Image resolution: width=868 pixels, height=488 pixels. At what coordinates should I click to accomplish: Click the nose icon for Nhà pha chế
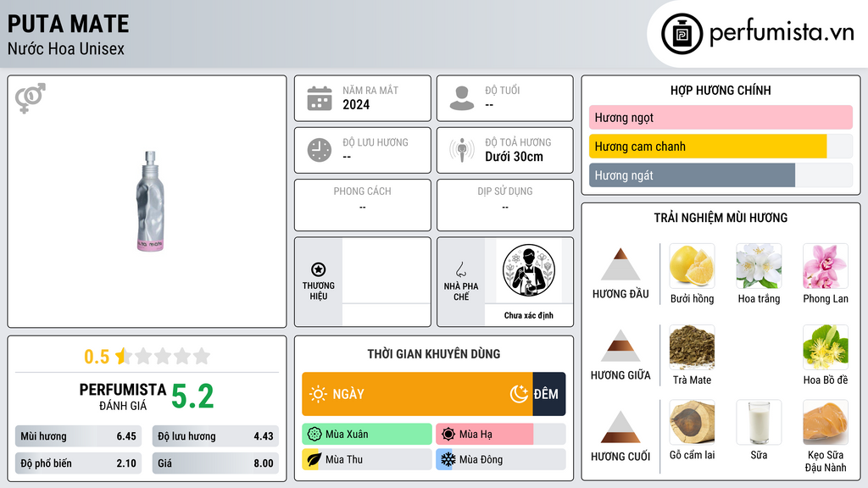(x=461, y=269)
